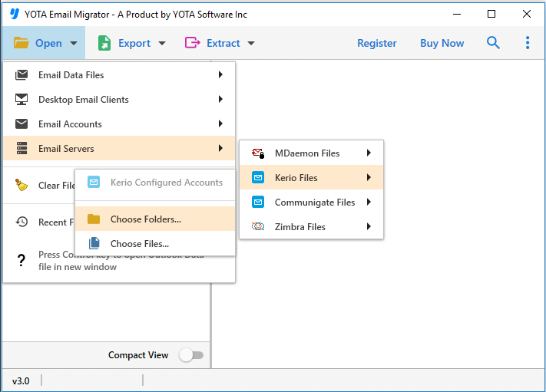Expand the Kerio Files submenu arrow
The image size is (546, 392).
[369, 177]
